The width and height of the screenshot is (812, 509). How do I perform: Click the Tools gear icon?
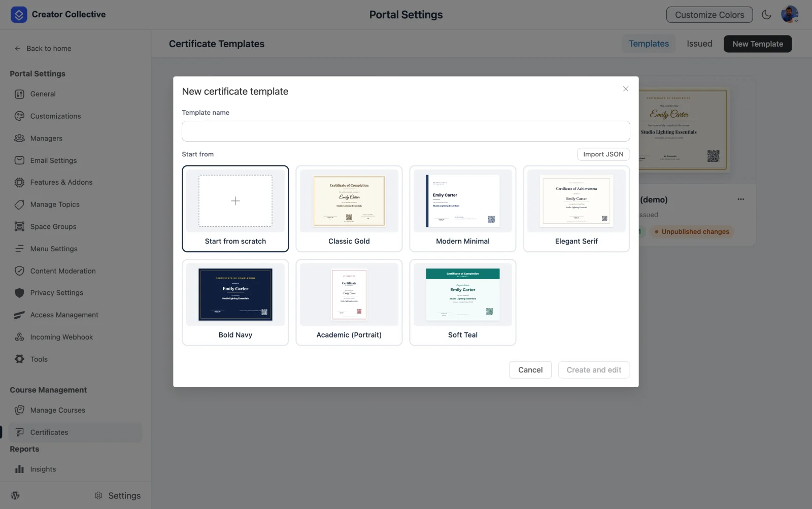click(x=19, y=359)
